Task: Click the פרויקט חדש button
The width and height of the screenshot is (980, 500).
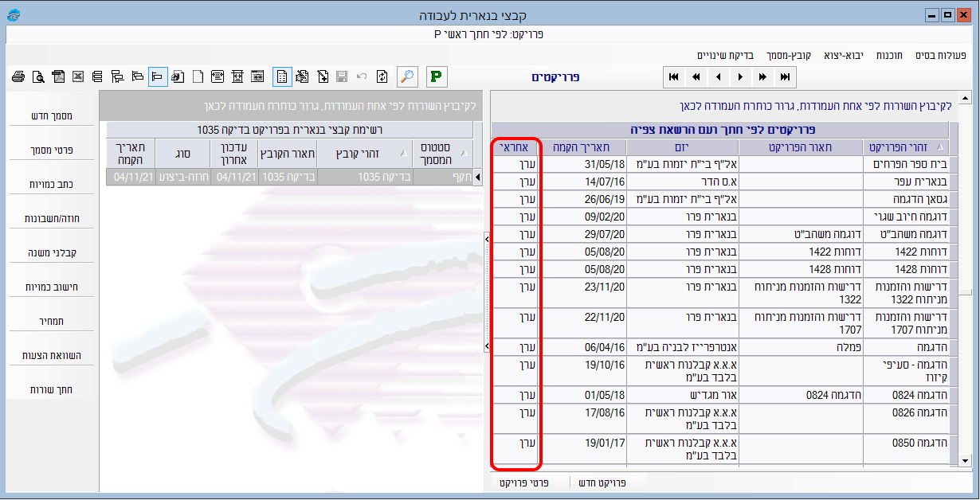Action: (x=601, y=482)
